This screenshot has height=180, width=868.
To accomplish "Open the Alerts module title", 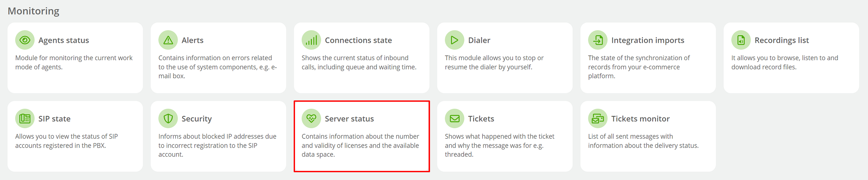I will [192, 40].
